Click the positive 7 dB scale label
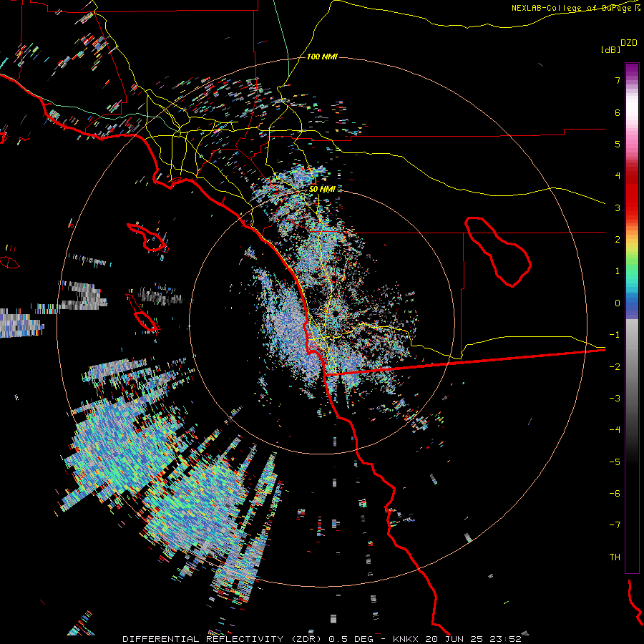This screenshot has width=644, height=644. 618,80
